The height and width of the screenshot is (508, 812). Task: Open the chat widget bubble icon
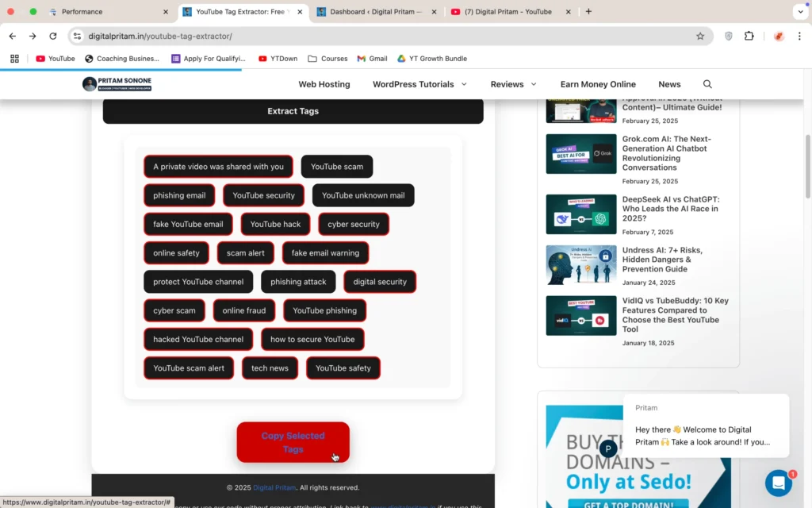(778, 483)
